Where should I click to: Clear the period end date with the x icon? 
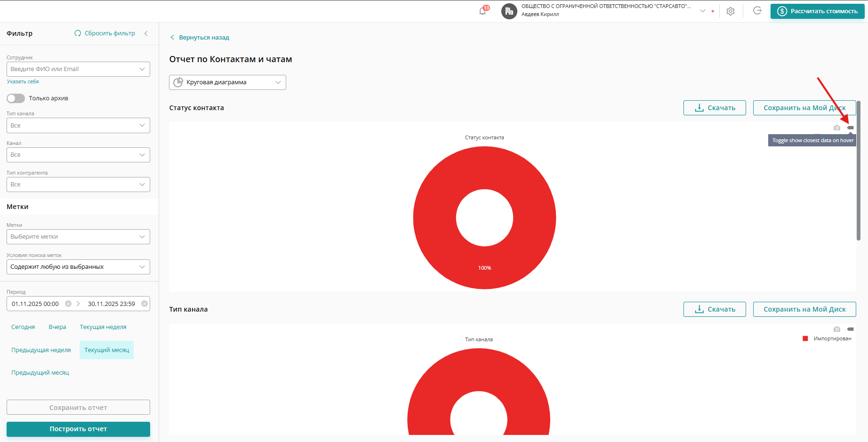(145, 304)
